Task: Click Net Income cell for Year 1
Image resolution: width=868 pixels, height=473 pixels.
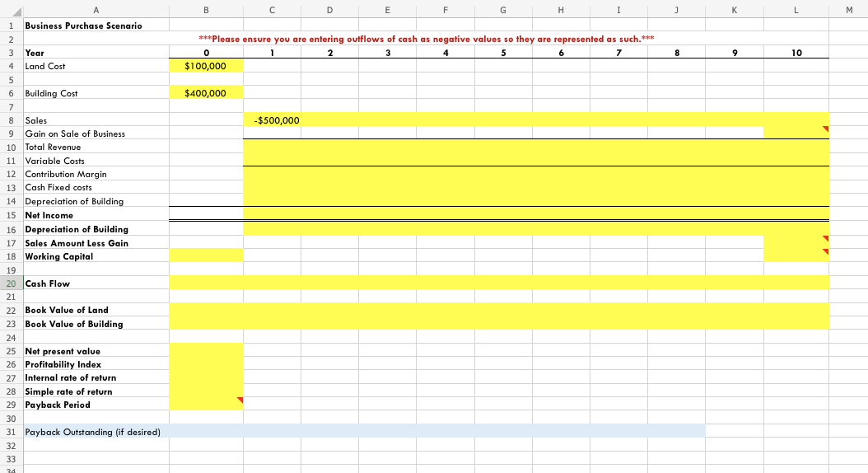Action: click(272, 215)
